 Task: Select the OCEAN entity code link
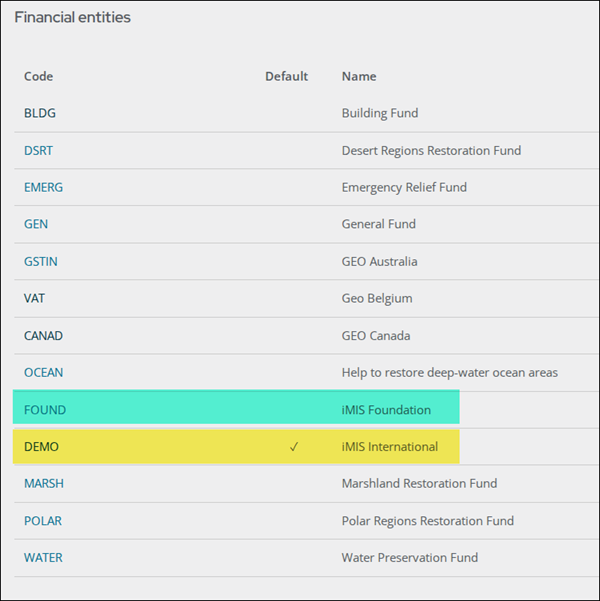click(43, 372)
